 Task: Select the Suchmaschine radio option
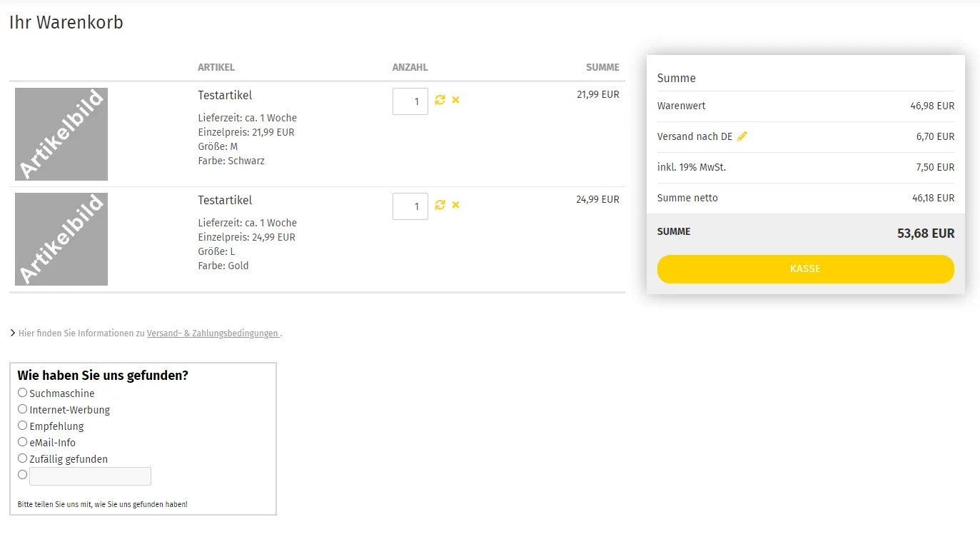tap(23, 393)
